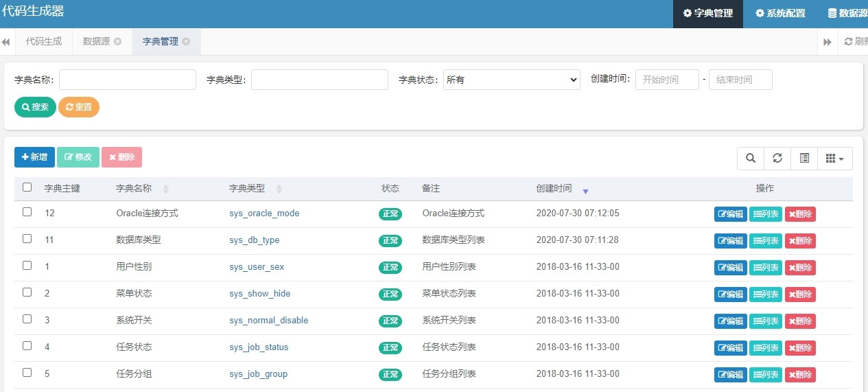Select the checkbox for 用户性别 row
This screenshot has width=868, height=392.
27,266
